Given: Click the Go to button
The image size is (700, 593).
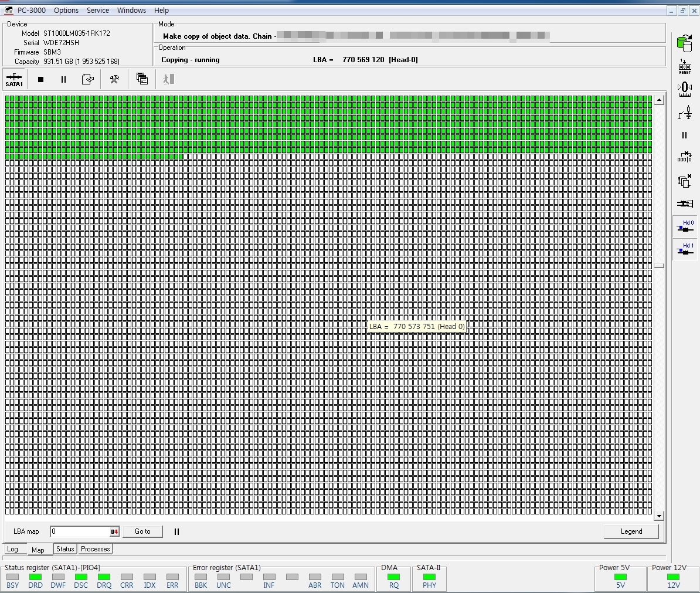Looking at the screenshot, I should click(x=142, y=531).
